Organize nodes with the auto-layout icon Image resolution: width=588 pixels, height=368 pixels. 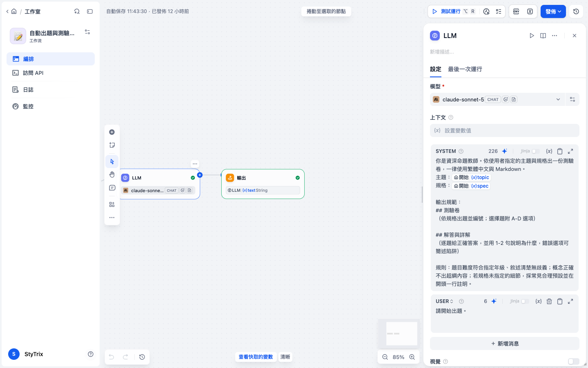[x=112, y=204]
